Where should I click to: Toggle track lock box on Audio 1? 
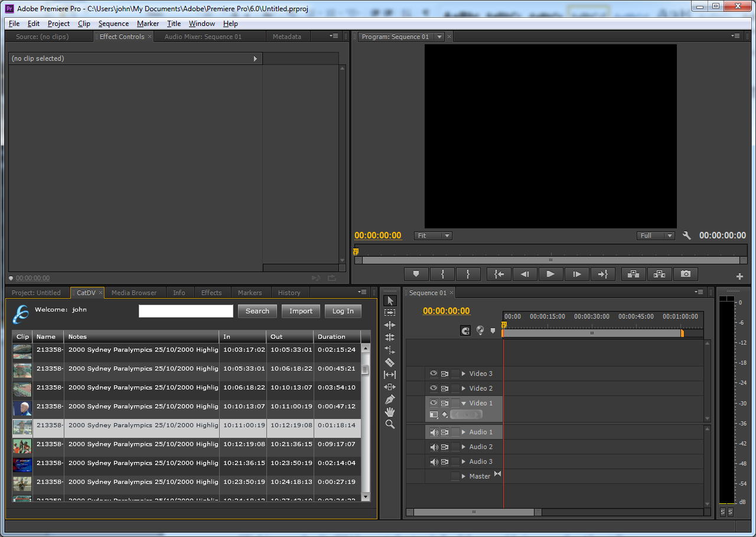pyautogui.click(x=455, y=432)
